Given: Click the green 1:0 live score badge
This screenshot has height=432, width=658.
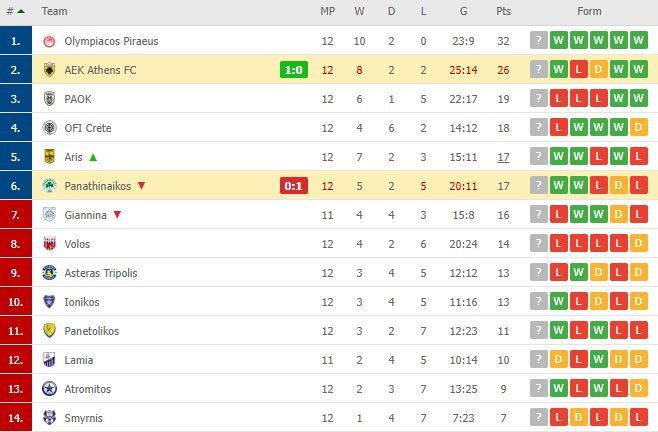Looking at the screenshot, I should [294, 70].
